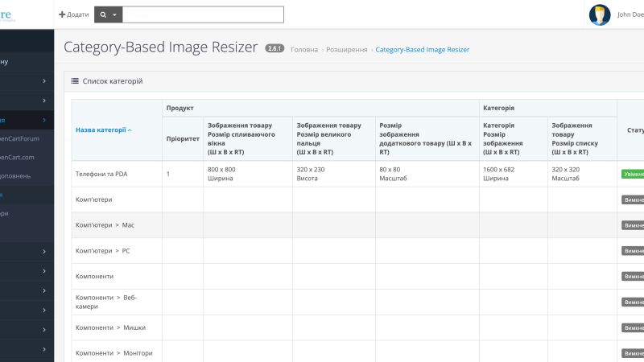Screen dimensions: 644x362
Task: Sort the table by Назва категорії
Action: pos(103,130)
